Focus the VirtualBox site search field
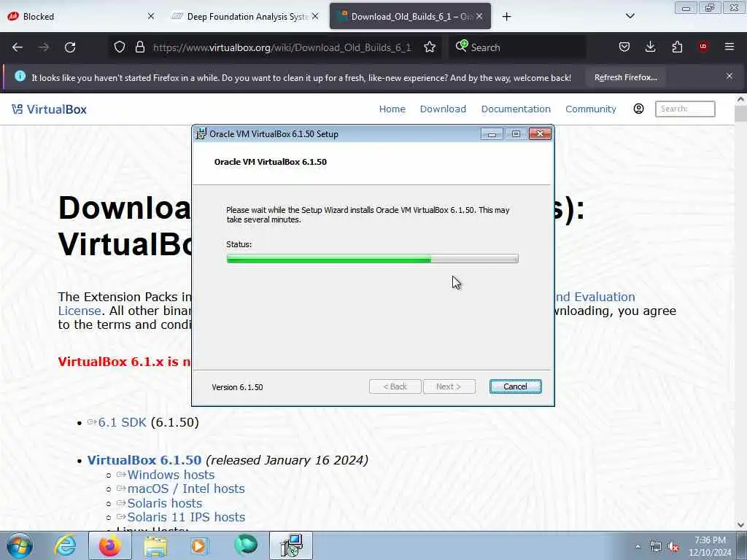Viewport: 747px width, 560px height. 684,109
